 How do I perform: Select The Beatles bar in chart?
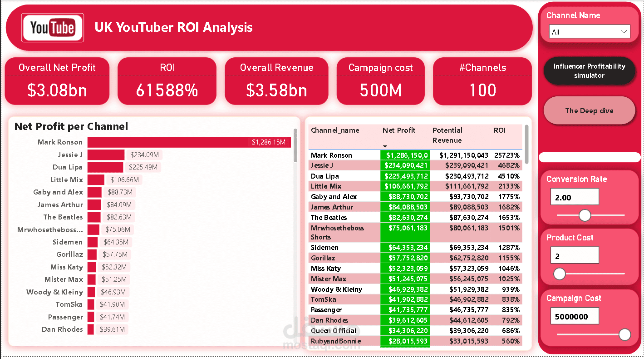94,217
